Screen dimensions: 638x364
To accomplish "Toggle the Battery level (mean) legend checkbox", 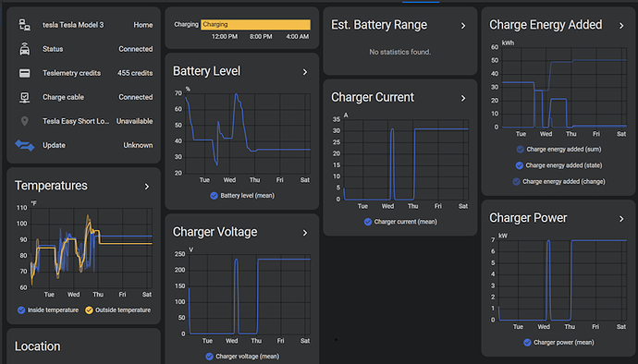I will 214,196.
